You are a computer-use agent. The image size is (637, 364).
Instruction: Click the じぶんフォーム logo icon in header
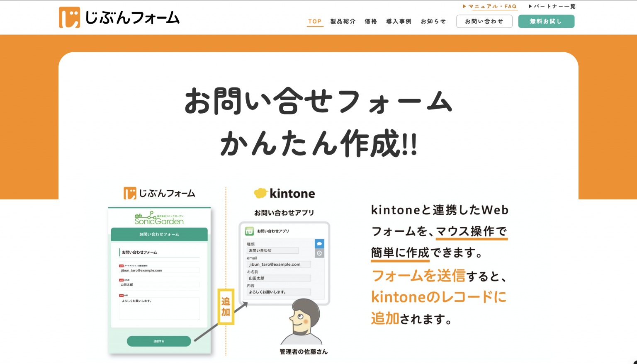[x=68, y=17]
